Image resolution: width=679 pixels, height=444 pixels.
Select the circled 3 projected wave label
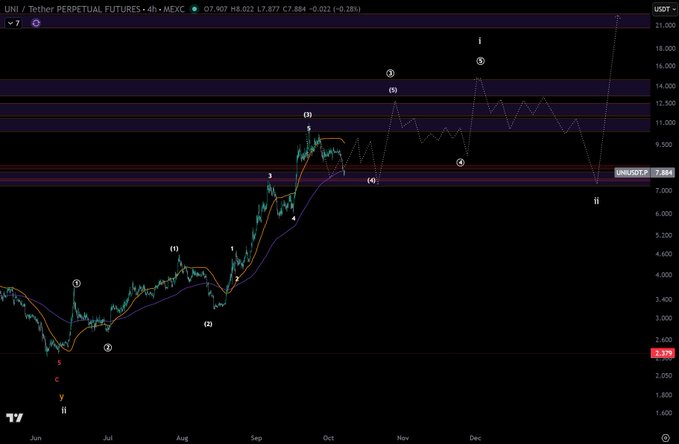click(x=390, y=73)
